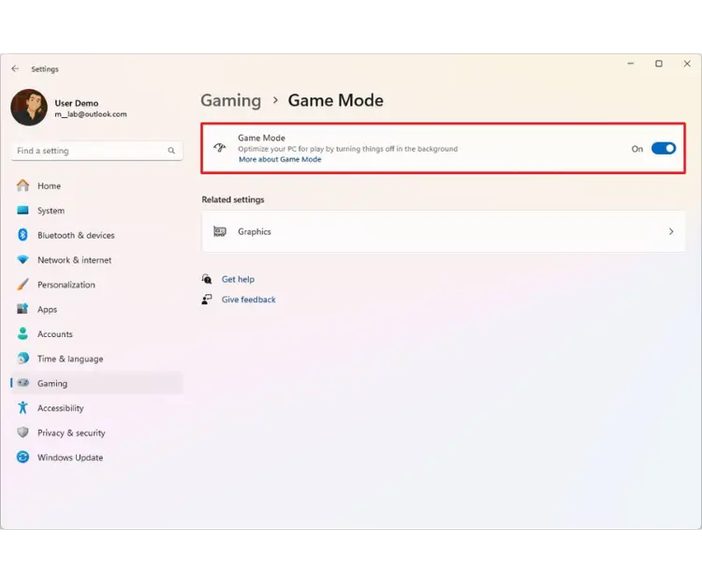The width and height of the screenshot is (702, 588).
Task: Select the Bluetooth & devices icon
Action: (x=22, y=235)
